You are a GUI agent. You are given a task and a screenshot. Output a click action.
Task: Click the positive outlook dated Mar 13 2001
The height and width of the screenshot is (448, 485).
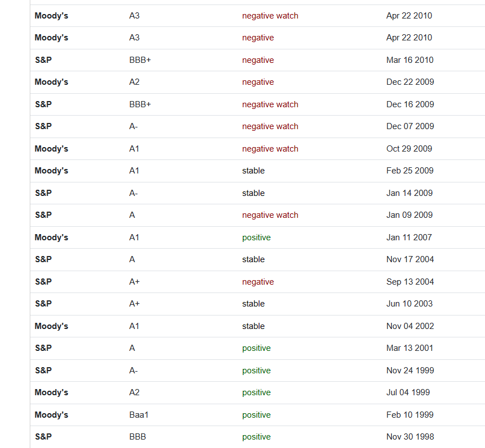click(256, 349)
